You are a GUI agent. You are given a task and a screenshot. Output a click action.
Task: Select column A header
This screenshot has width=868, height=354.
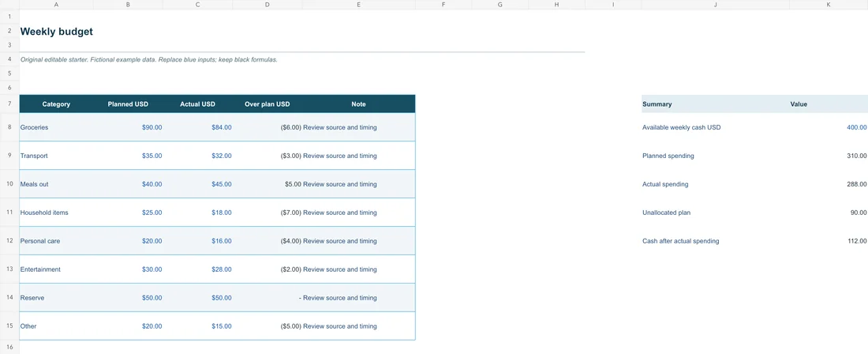click(x=57, y=5)
